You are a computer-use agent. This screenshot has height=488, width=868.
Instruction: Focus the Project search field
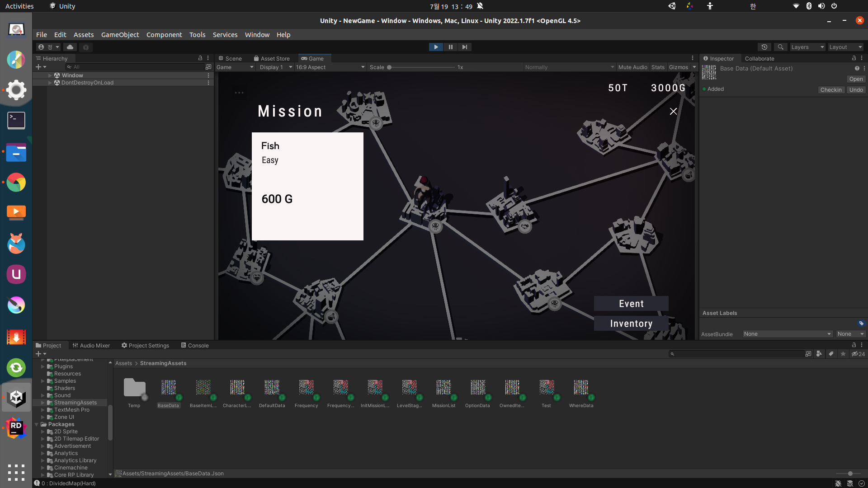[x=737, y=354]
